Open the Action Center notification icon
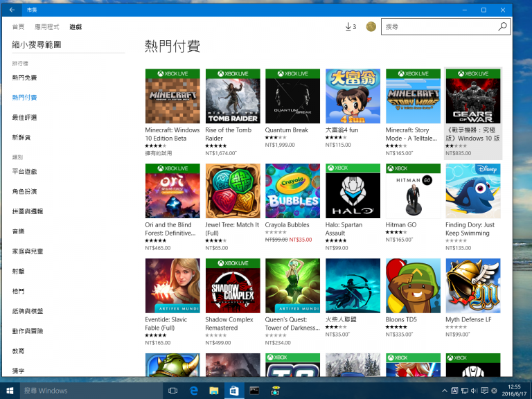Image resolution: width=532 pixels, height=399 pixels. click(484, 391)
